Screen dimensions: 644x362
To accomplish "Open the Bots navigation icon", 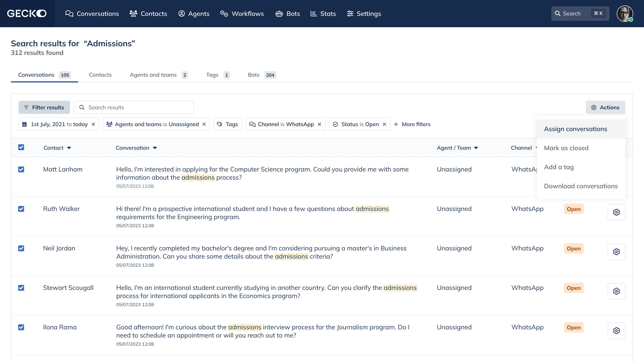I will (279, 13).
